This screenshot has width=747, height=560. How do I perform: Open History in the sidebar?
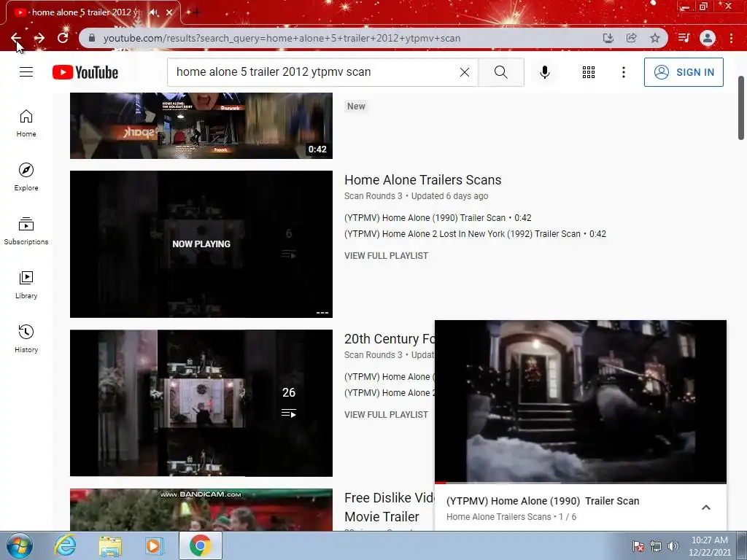pos(26,338)
